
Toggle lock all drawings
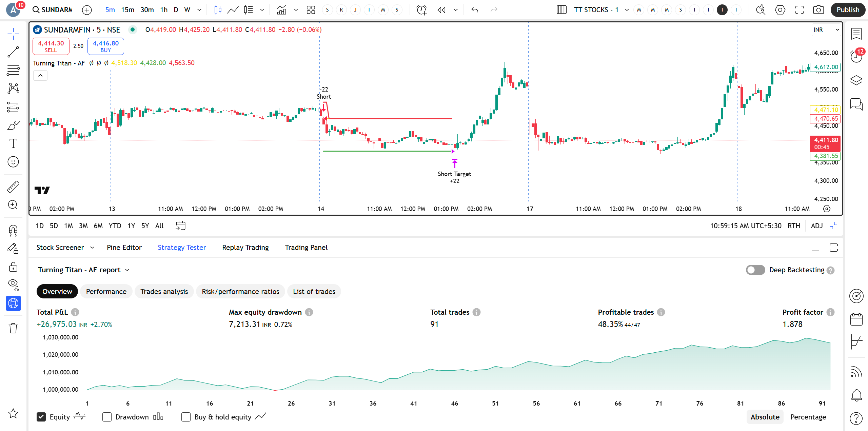click(13, 267)
